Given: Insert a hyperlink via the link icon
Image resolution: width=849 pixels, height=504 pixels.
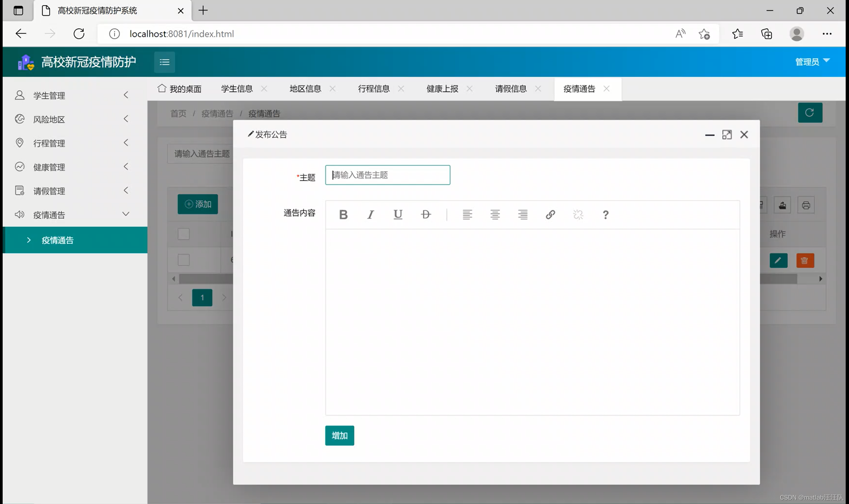Looking at the screenshot, I should pyautogui.click(x=550, y=215).
